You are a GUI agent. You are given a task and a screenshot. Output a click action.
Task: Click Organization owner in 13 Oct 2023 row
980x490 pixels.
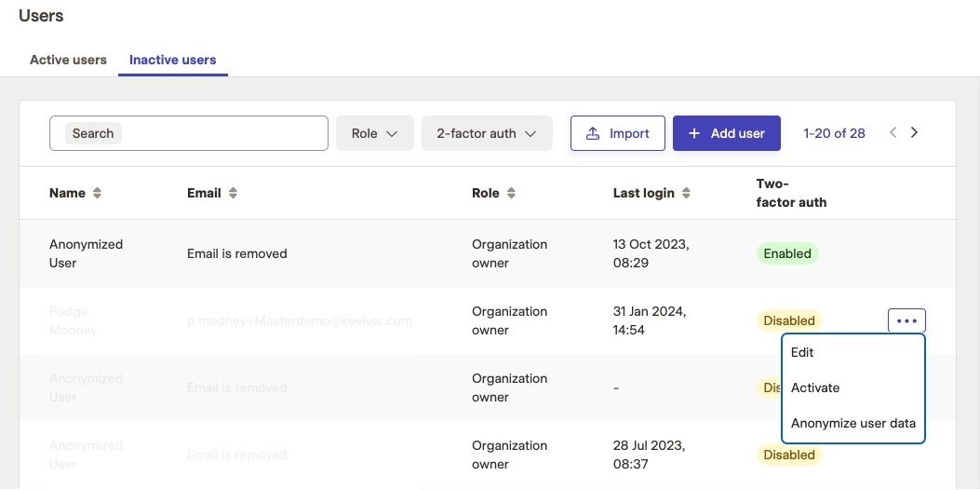(x=509, y=253)
